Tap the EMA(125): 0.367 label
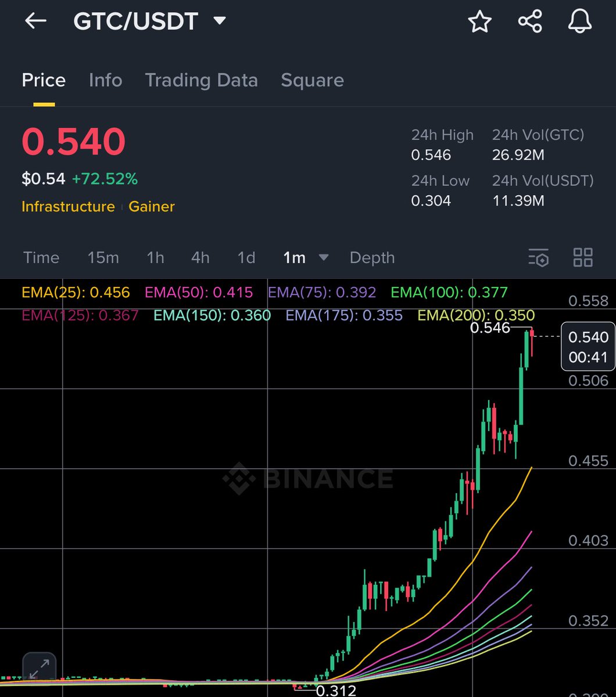The height and width of the screenshot is (697, 616). click(80, 315)
